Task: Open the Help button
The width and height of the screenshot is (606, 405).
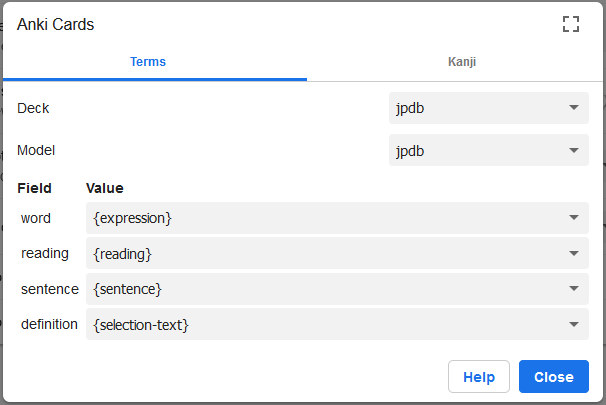Action: tap(479, 376)
